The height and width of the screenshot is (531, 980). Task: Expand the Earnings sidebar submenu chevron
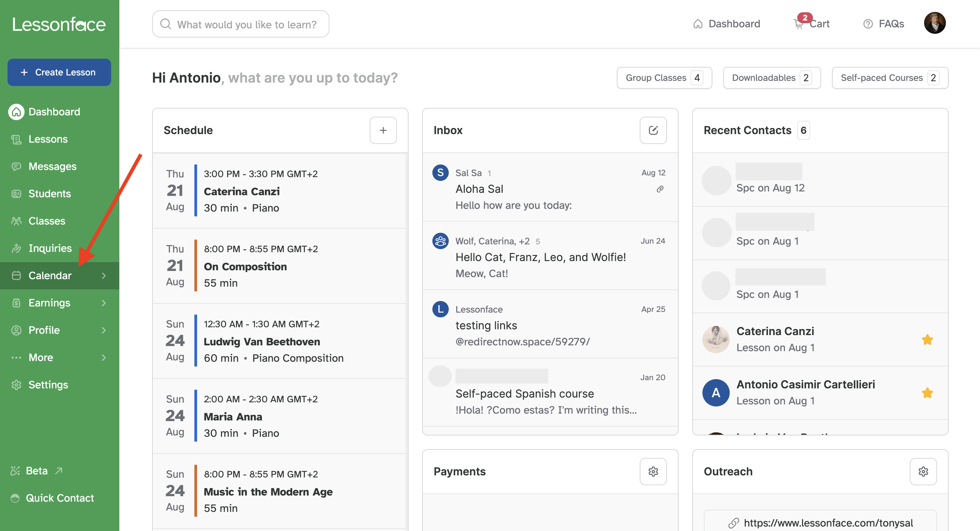(103, 303)
